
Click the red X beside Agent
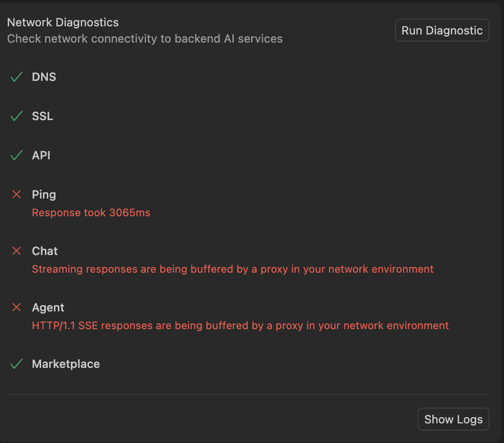16,307
